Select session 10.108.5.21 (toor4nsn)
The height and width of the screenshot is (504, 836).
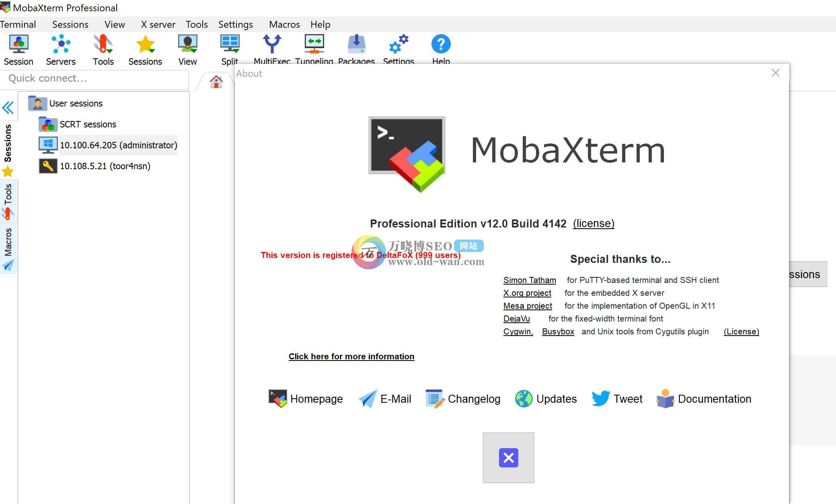point(105,166)
